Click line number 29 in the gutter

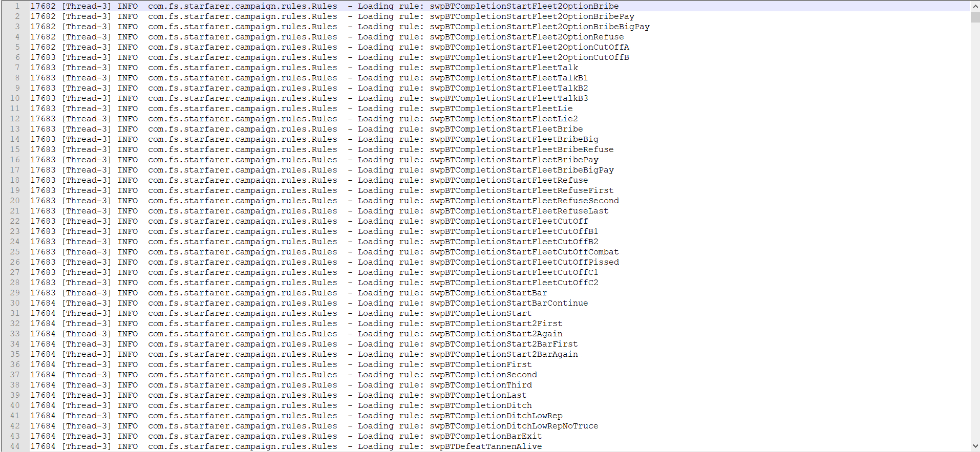coord(15,293)
